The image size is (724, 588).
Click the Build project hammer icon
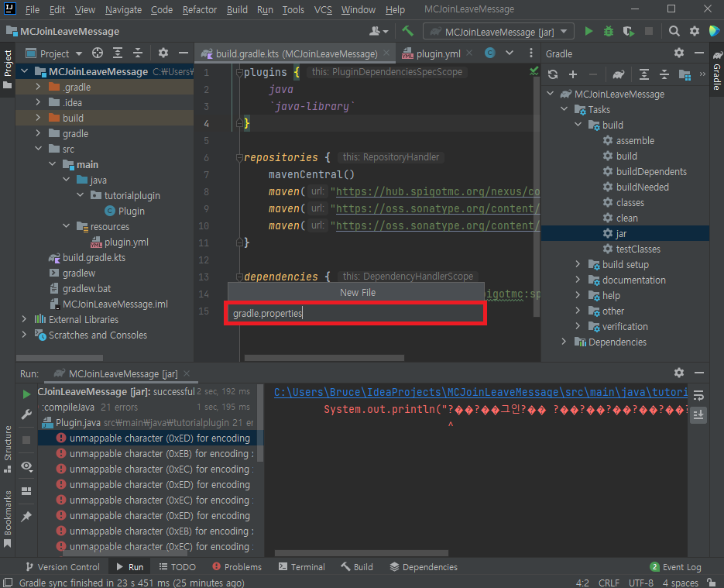click(407, 31)
